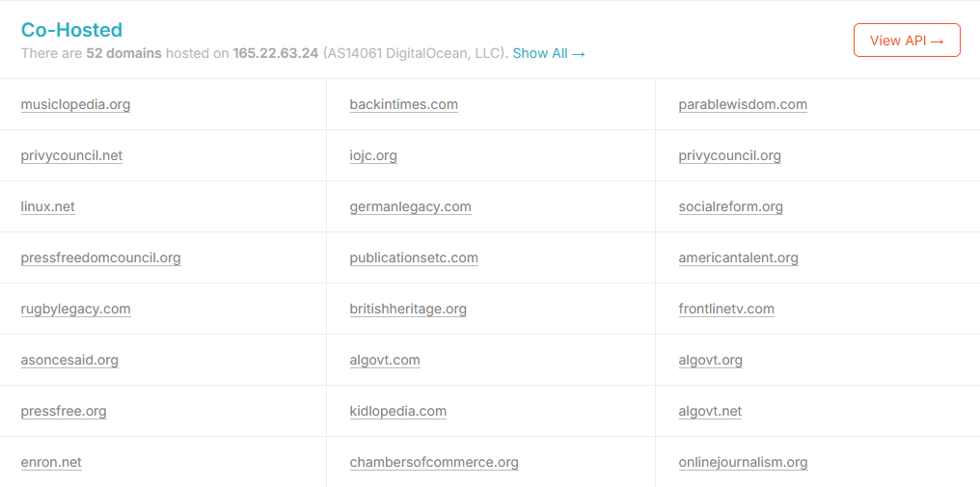This screenshot has width=980, height=487.
Task: Select frontlinetv.com domain link
Action: click(x=726, y=309)
